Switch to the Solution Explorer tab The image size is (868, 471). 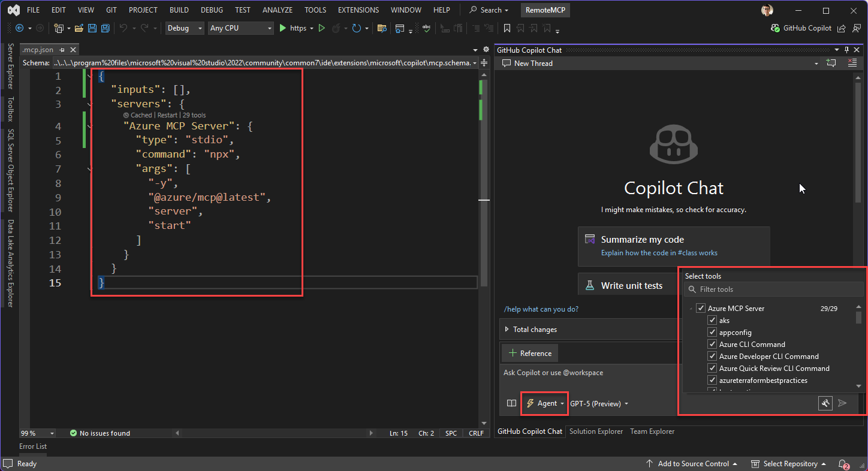pyautogui.click(x=595, y=431)
